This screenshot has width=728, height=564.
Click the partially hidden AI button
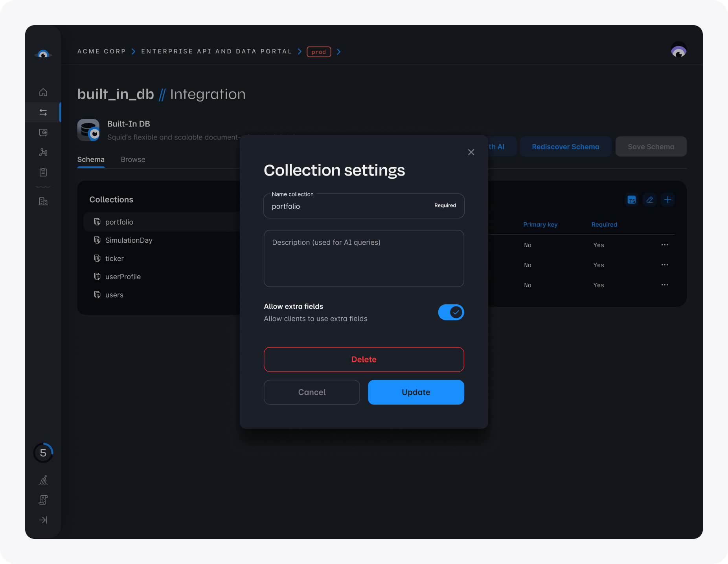coord(502,146)
